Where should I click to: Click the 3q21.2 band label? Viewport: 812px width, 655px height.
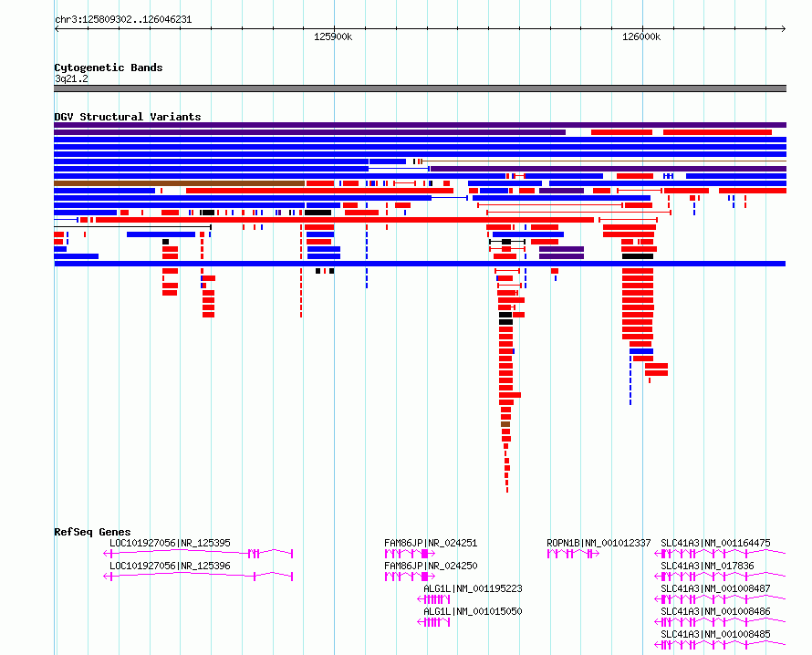click(x=71, y=78)
